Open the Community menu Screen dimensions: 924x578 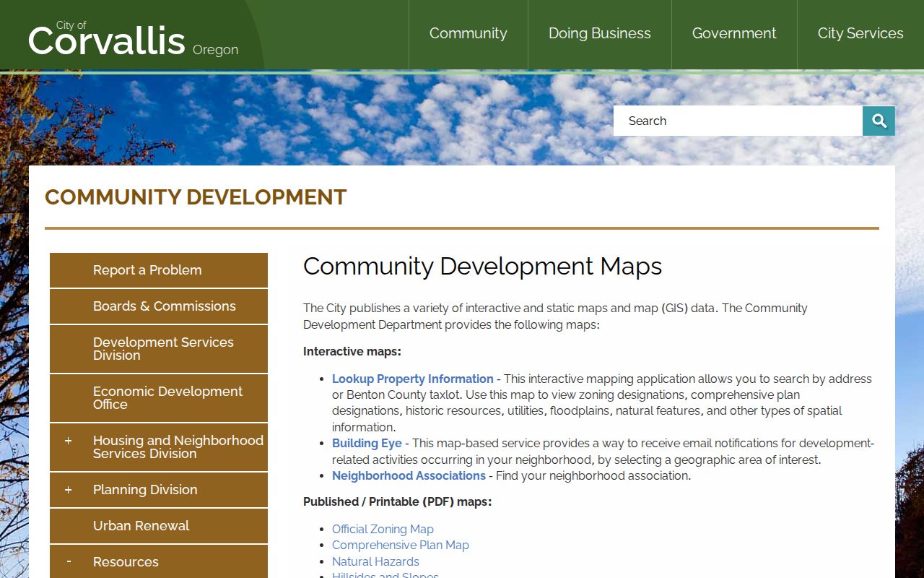(468, 34)
